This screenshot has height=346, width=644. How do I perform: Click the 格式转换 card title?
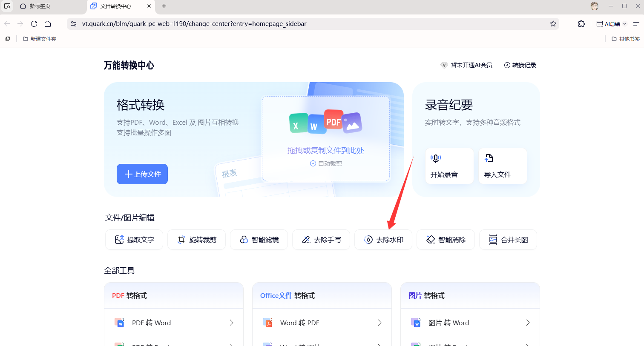coord(141,105)
